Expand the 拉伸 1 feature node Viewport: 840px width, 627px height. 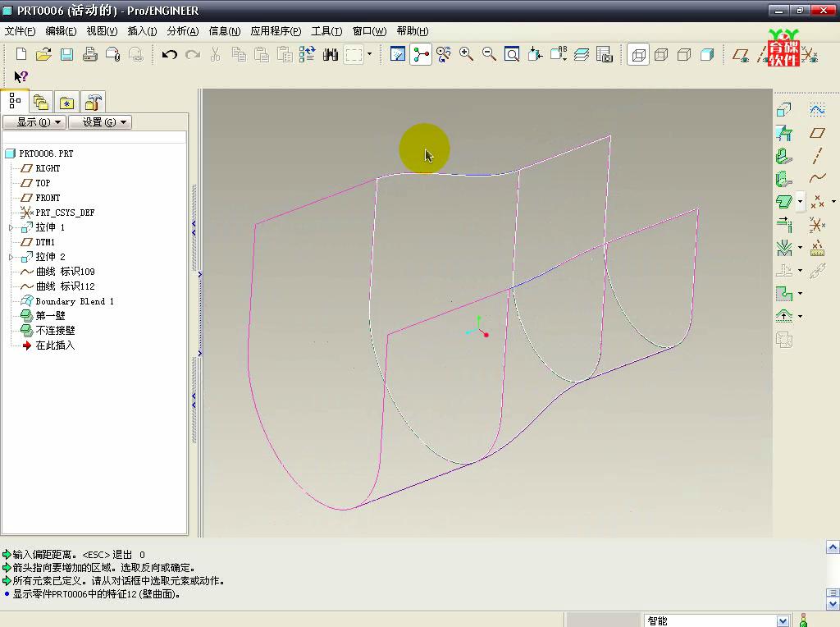pyautogui.click(x=11, y=228)
